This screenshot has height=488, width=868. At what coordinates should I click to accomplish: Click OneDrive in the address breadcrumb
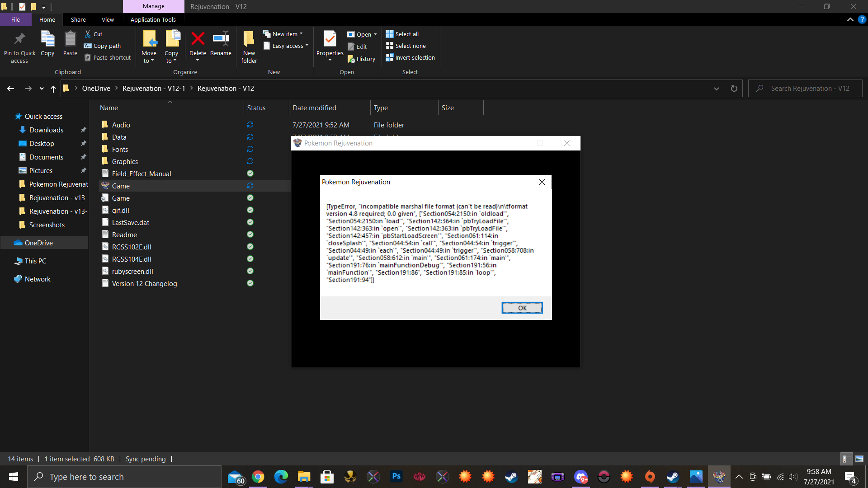click(96, 89)
